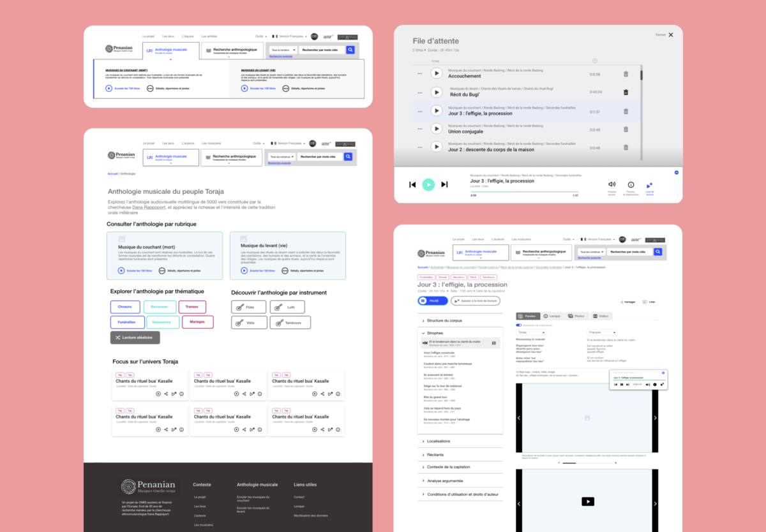Screen dimensions: 766x532
Task: Start "Lecture aléatoire" shuffle playback
Action: tap(135, 337)
